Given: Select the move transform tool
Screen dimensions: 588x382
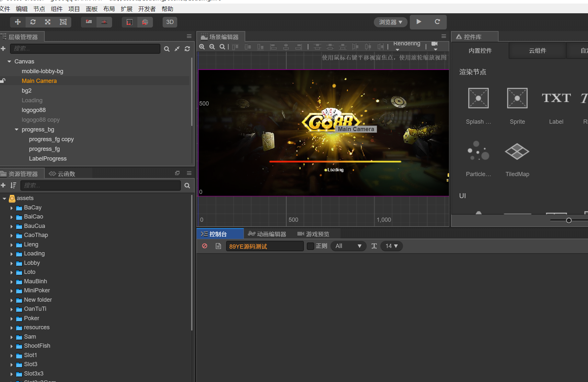Looking at the screenshot, I should (x=18, y=22).
